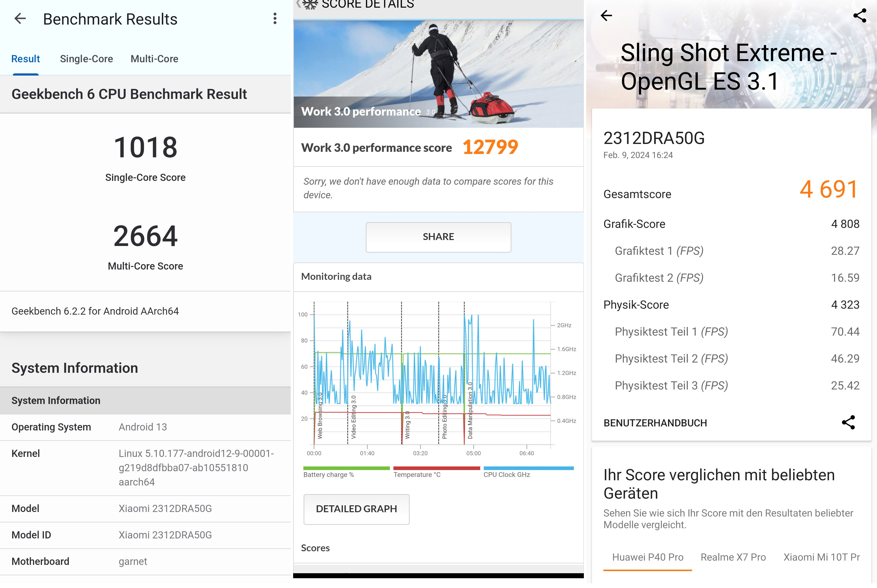Select the Huawei P40 Pro comparison
Screen dimensions: 877x588
point(648,557)
